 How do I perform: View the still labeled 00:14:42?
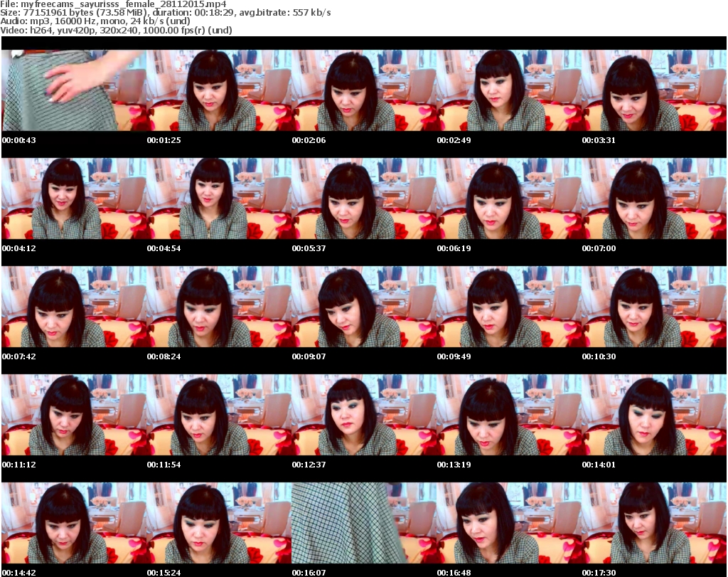(x=74, y=523)
